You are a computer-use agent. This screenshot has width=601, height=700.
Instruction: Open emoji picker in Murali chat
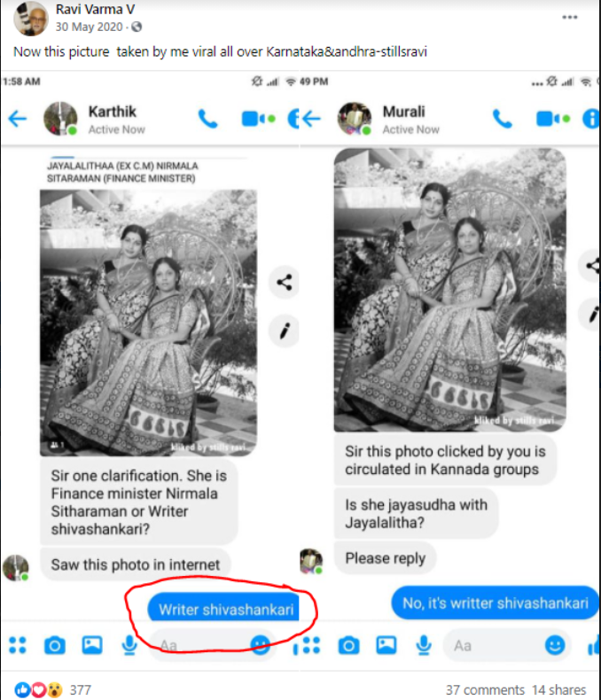click(556, 645)
